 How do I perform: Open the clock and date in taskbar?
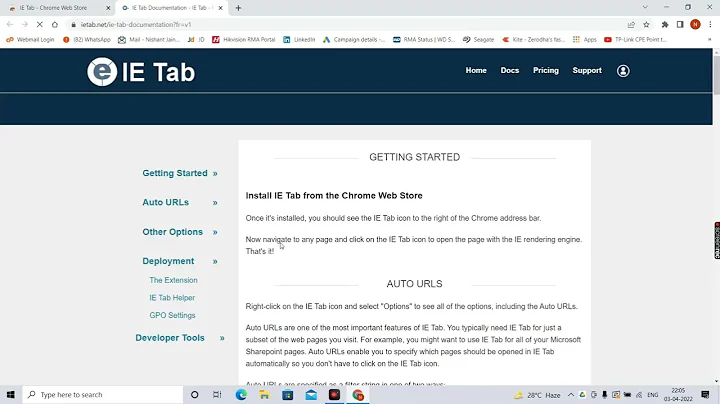[x=678, y=395]
